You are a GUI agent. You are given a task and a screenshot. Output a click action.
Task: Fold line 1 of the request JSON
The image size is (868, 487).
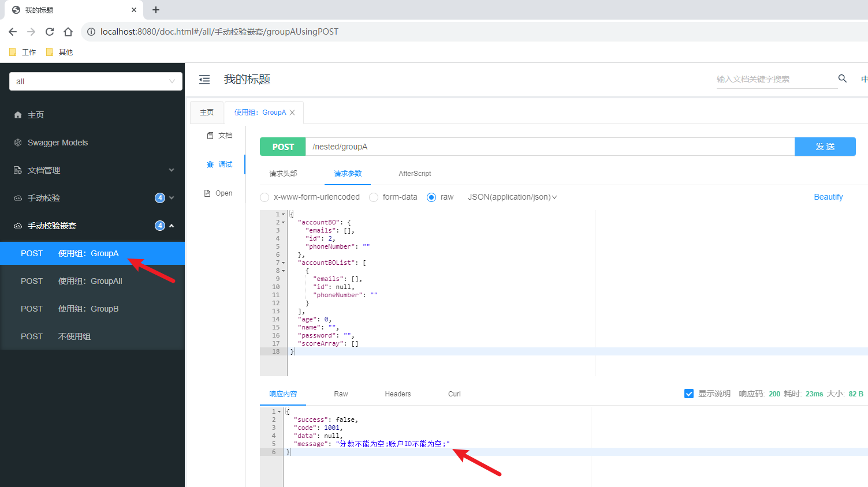pos(283,214)
